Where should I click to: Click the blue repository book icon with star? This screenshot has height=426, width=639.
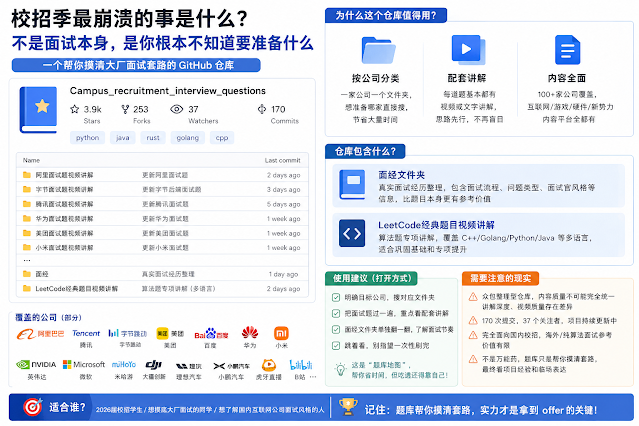click(x=38, y=109)
